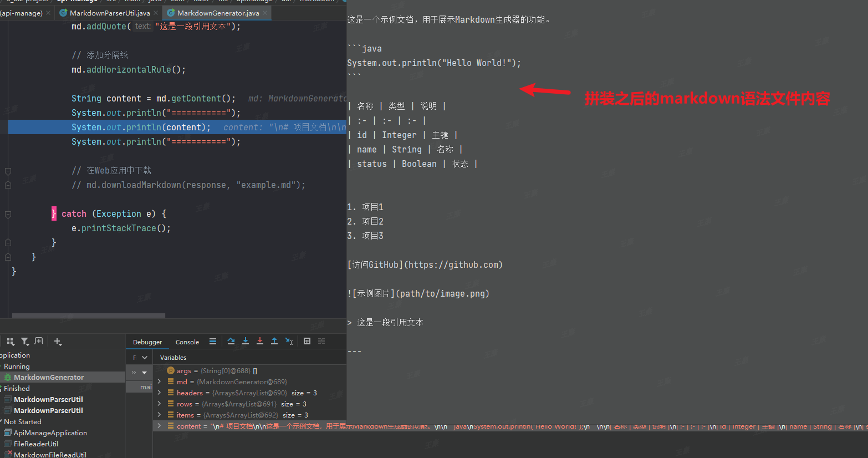Expand the md variable node
The image size is (868, 458).
[x=159, y=381]
